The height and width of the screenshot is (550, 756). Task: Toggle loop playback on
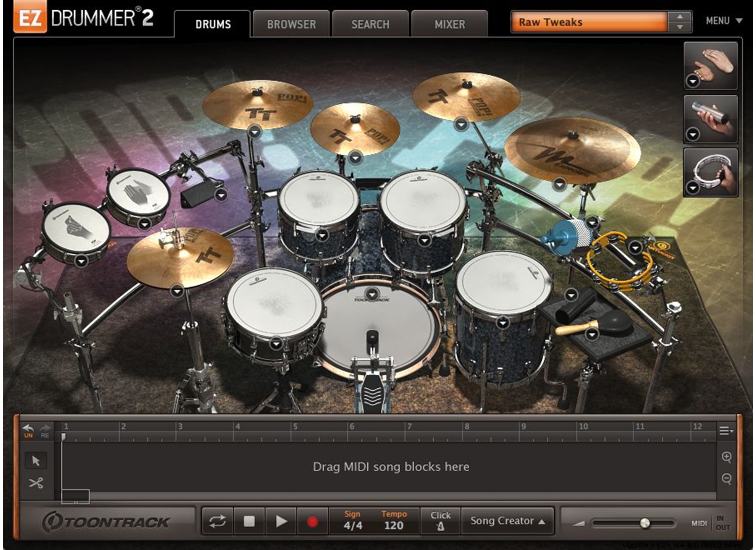[217, 521]
